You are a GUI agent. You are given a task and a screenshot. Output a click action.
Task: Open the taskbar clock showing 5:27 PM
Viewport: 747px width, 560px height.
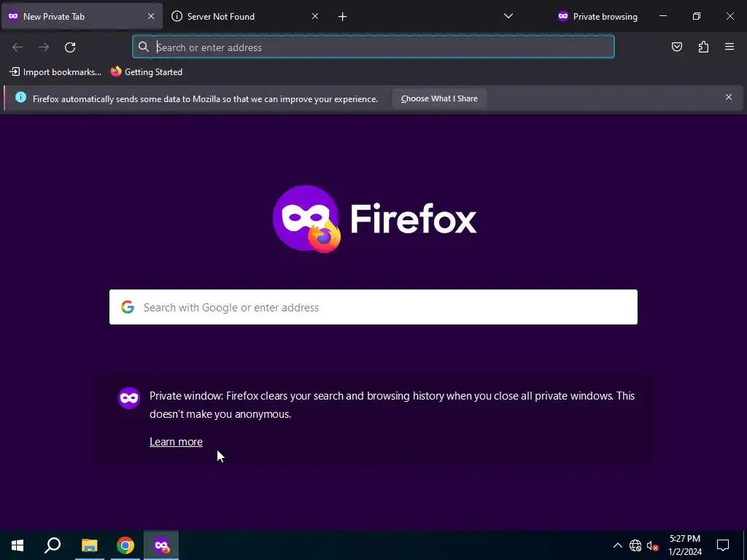point(684,545)
